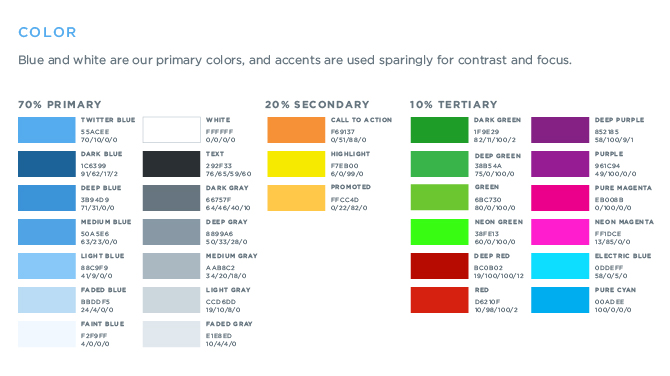This screenshot has width=670, height=376.
Task: Select the Neon Magenta swatch
Action: pos(560,232)
